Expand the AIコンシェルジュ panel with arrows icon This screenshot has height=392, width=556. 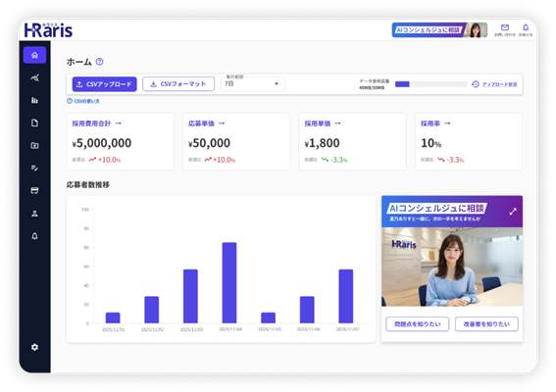pos(513,212)
